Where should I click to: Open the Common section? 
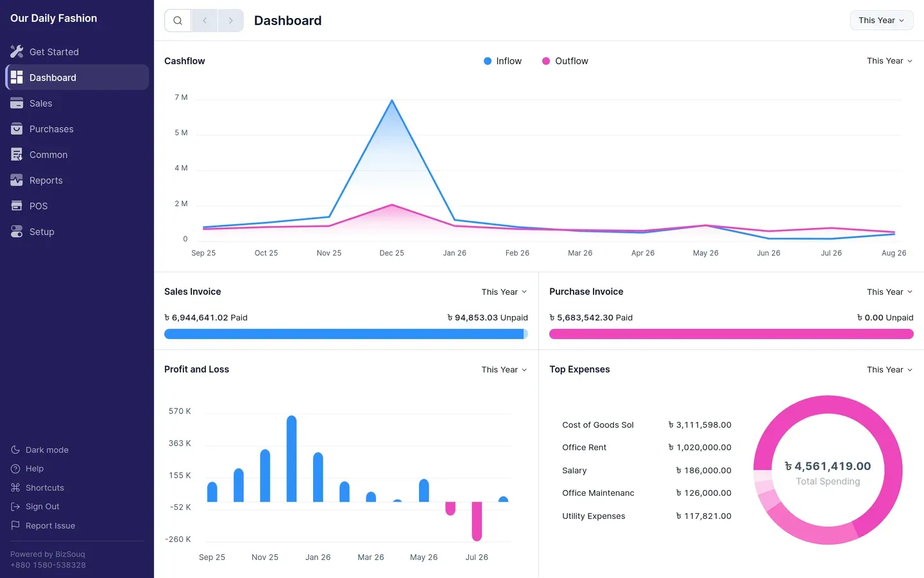(x=77, y=154)
